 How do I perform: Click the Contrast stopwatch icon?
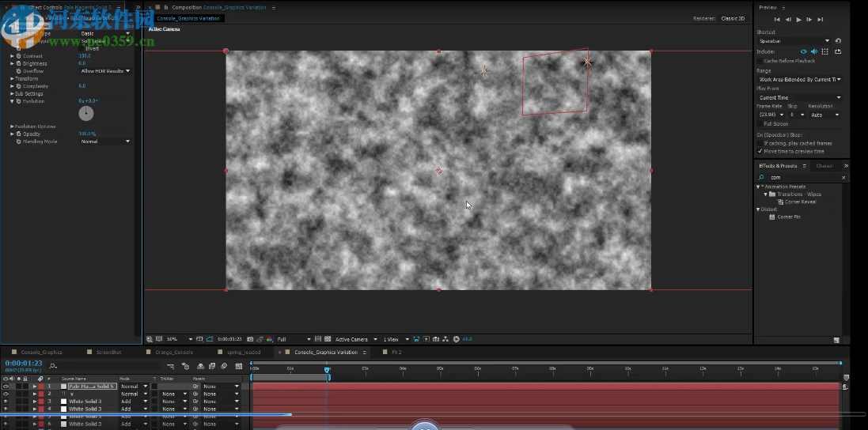coord(18,56)
